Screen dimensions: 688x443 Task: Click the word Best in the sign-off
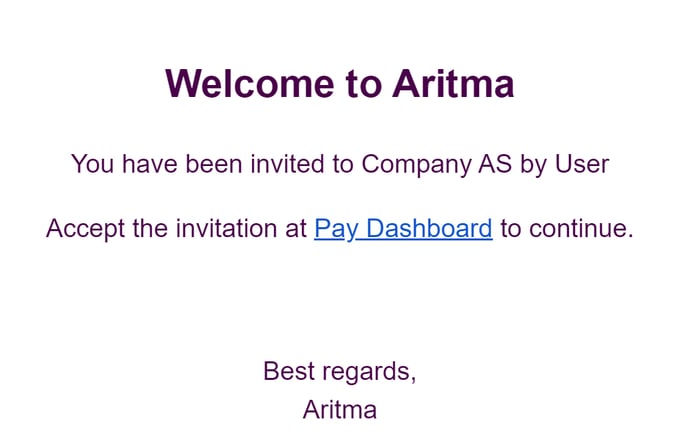click(x=289, y=371)
